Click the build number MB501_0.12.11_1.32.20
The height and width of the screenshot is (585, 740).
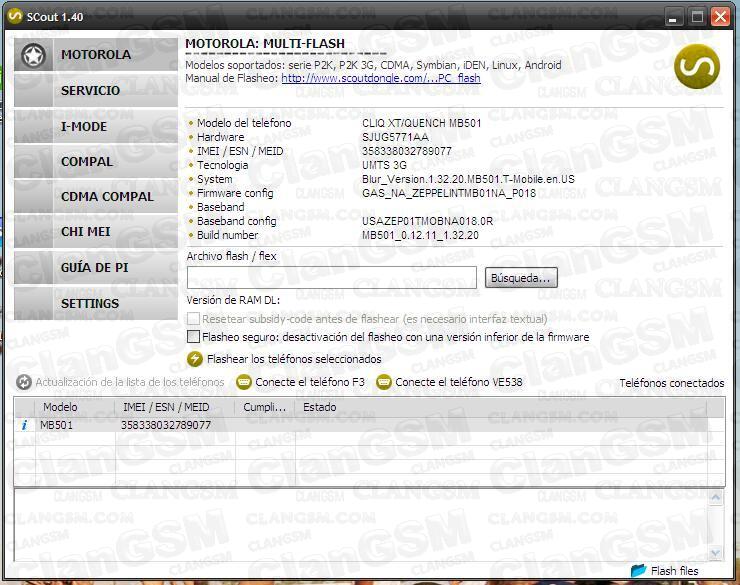pyautogui.click(x=420, y=235)
